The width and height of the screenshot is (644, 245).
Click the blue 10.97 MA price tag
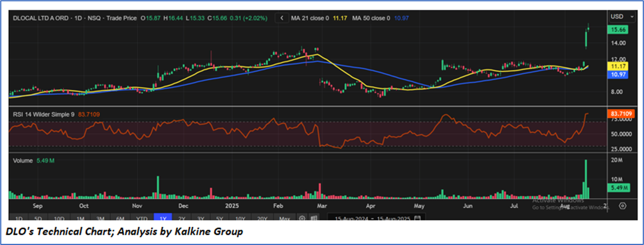point(618,74)
